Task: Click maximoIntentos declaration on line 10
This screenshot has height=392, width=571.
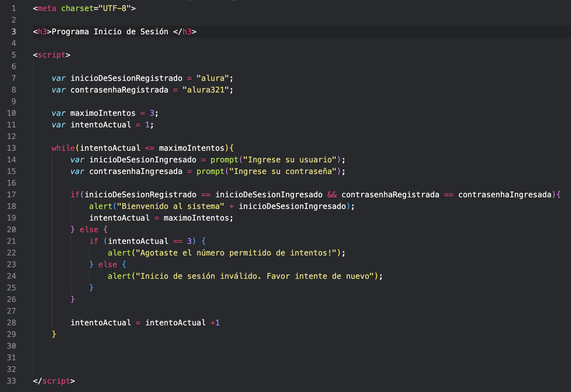Action: (x=103, y=113)
